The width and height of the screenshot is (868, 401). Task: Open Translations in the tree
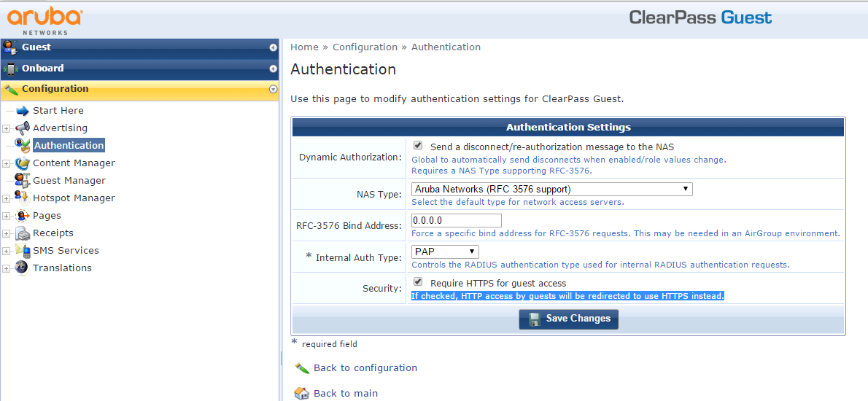point(62,268)
